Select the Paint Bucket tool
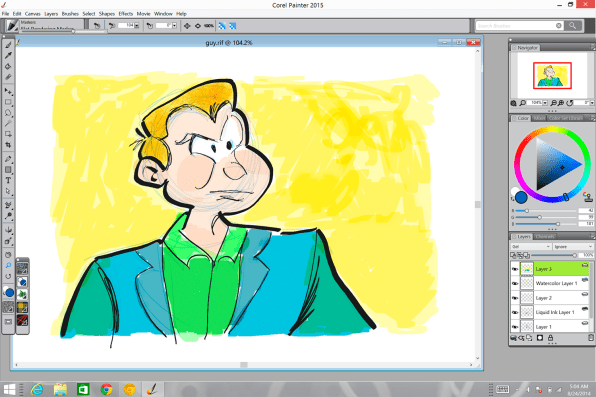 (x=8, y=66)
